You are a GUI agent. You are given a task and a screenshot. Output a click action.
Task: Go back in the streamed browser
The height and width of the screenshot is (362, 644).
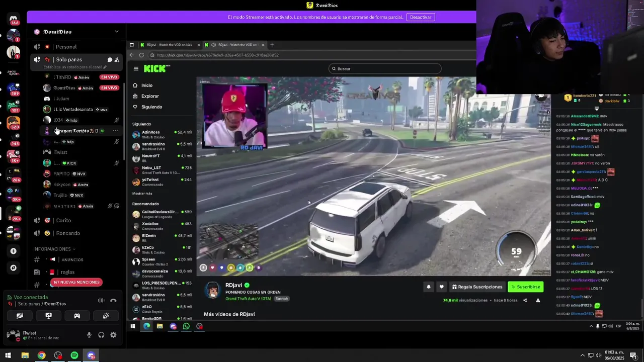(x=132, y=55)
